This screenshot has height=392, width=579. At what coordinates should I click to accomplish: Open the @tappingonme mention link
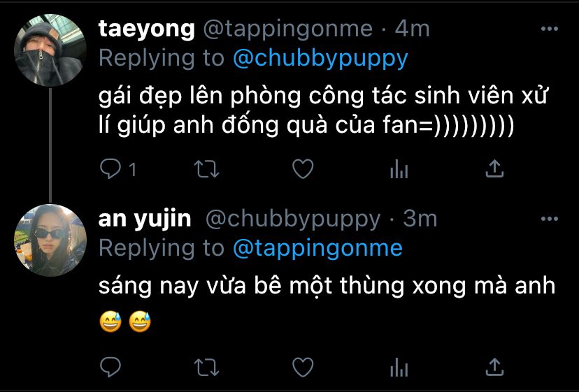pyautogui.click(x=317, y=248)
